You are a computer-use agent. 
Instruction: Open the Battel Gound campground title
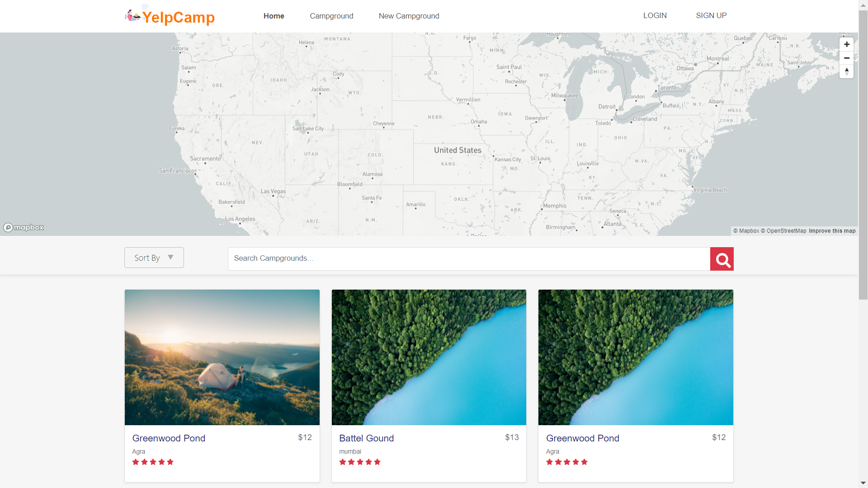[x=366, y=438]
